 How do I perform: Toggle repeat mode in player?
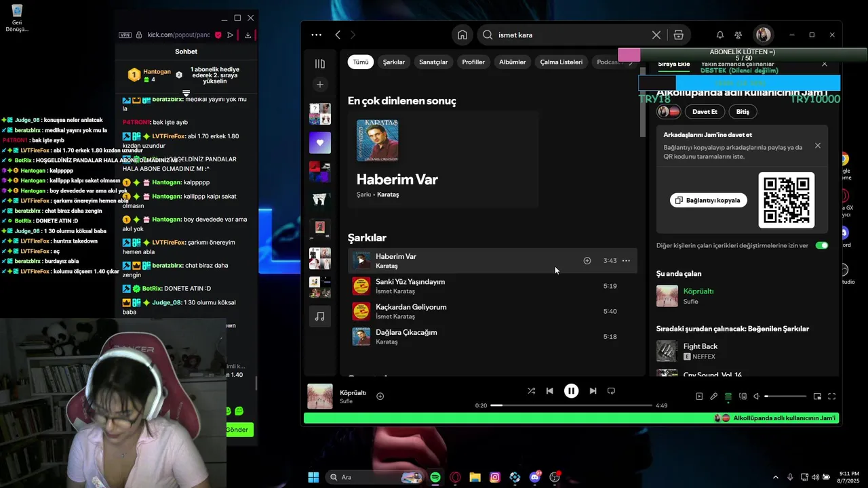[x=612, y=391]
